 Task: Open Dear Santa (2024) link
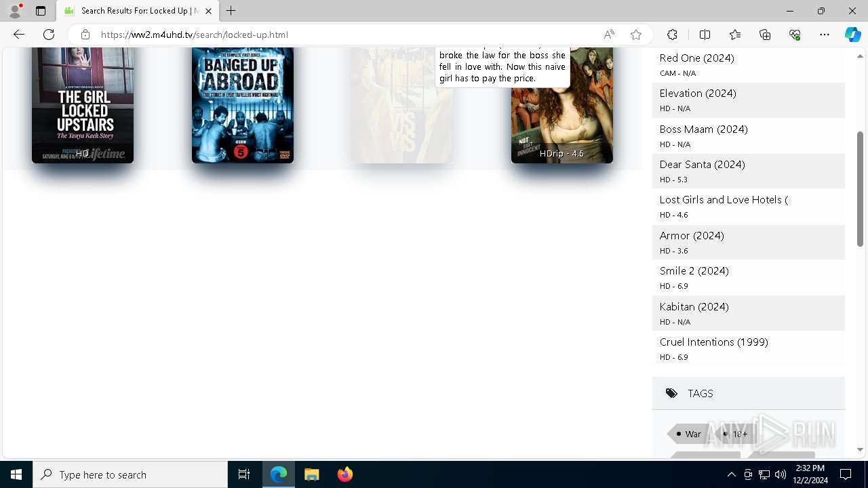(x=702, y=165)
